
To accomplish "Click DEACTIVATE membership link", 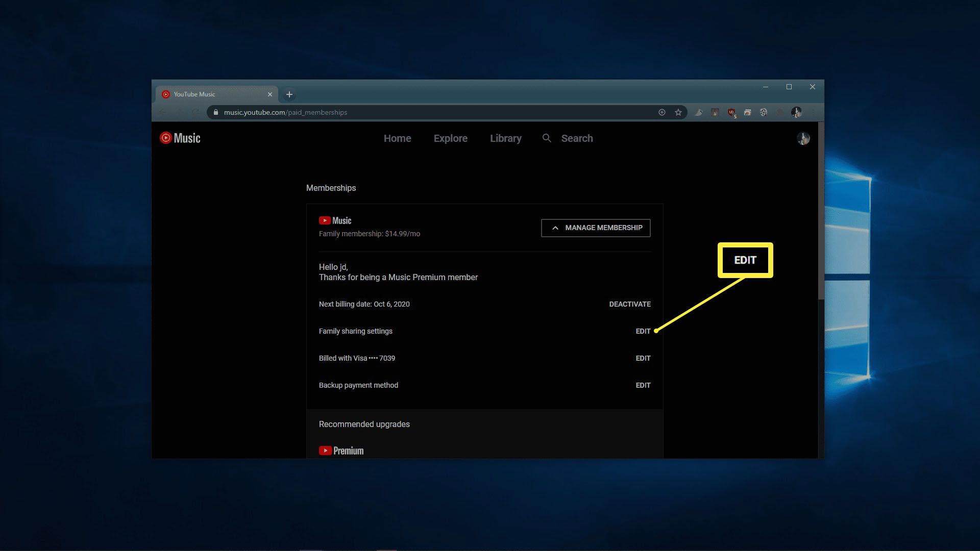I will click(x=629, y=304).
